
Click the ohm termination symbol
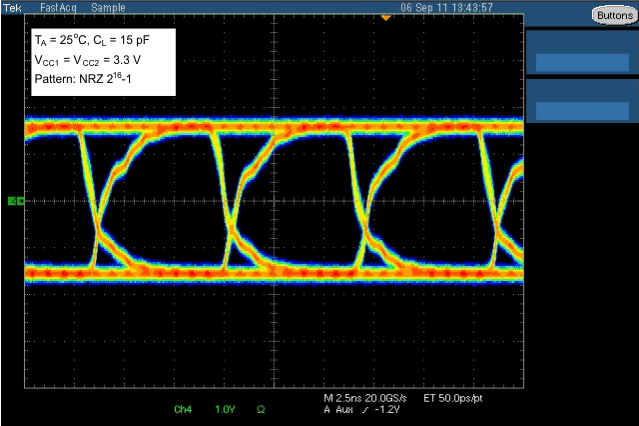[x=259, y=410]
